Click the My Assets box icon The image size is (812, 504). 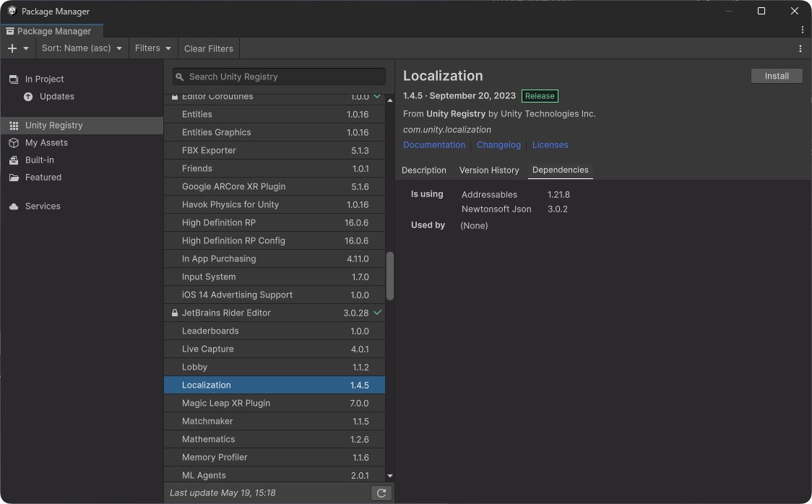tap(14, 143)
